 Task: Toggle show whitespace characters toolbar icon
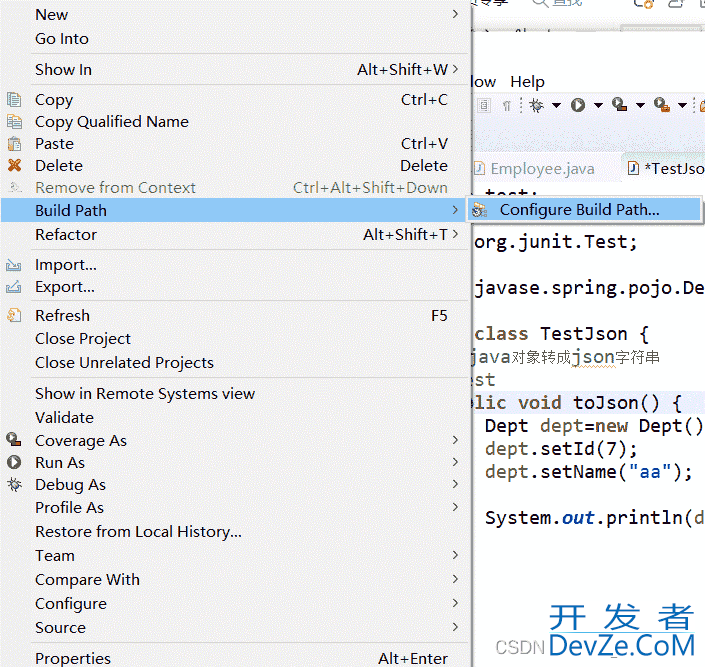(507, 106)
